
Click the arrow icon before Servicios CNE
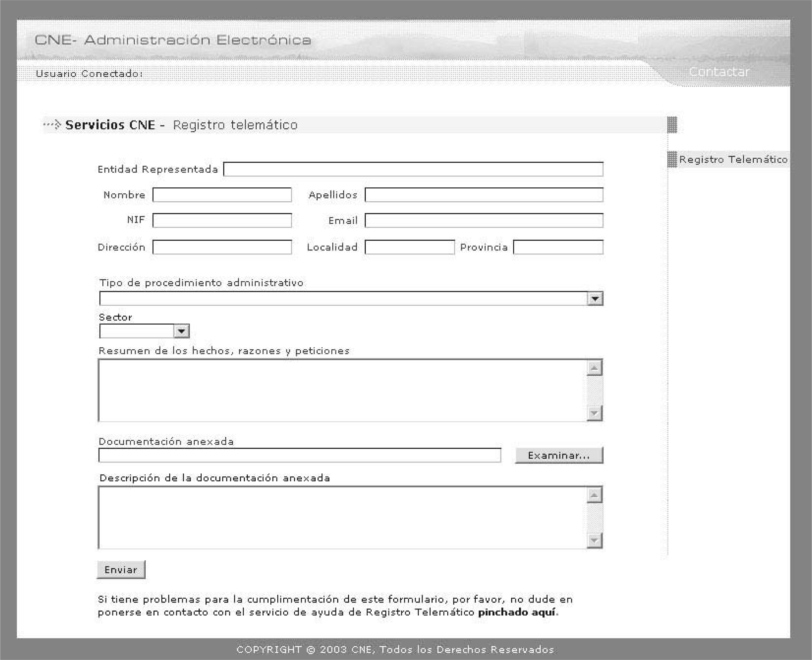pos(53,124)
